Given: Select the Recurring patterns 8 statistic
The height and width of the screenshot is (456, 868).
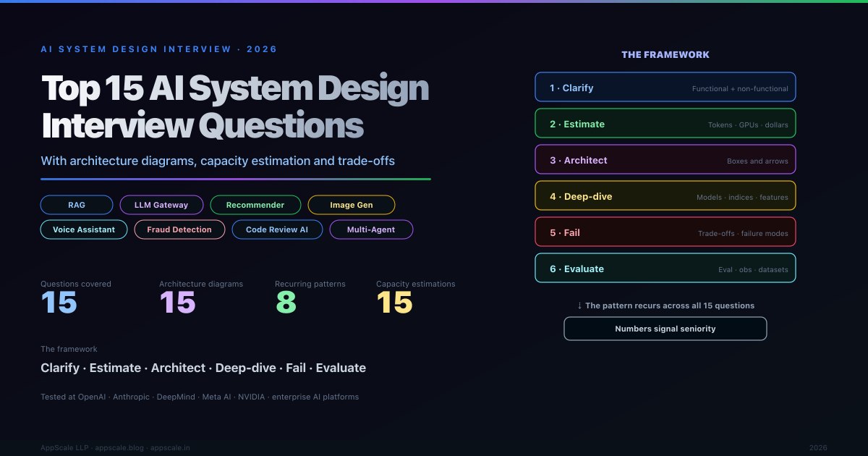Looking at the screenshot, I should (286, 303).
